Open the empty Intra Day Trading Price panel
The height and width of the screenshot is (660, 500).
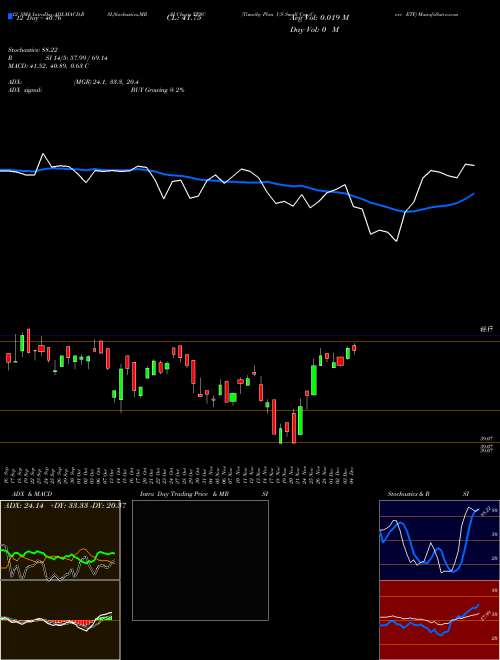[x=200, y=560]
